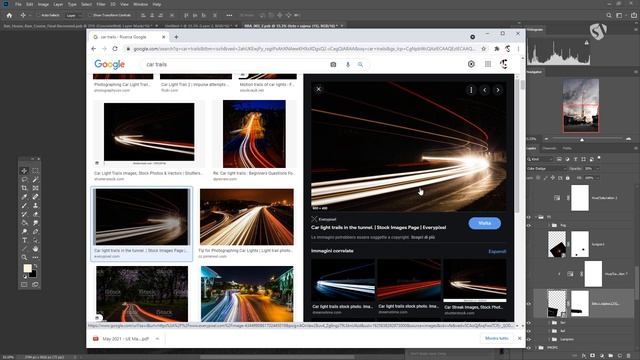Open the Scopri di più link

423,237
